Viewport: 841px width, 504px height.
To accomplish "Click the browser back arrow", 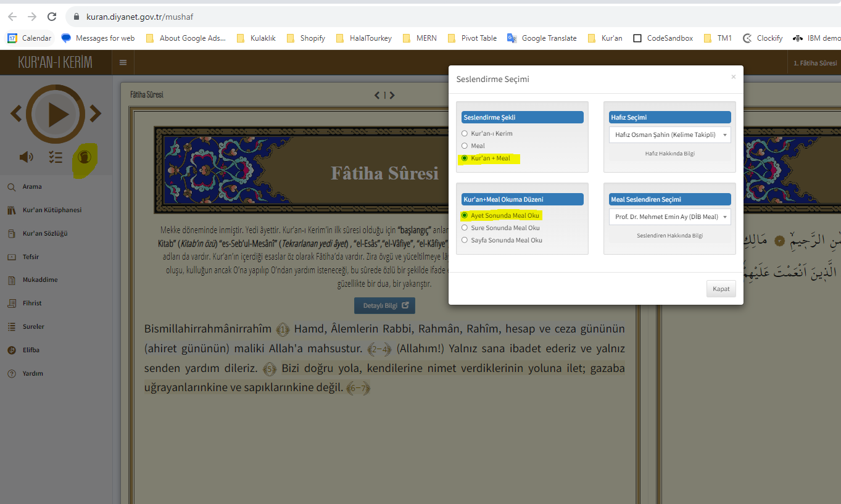I will (12, 17).
